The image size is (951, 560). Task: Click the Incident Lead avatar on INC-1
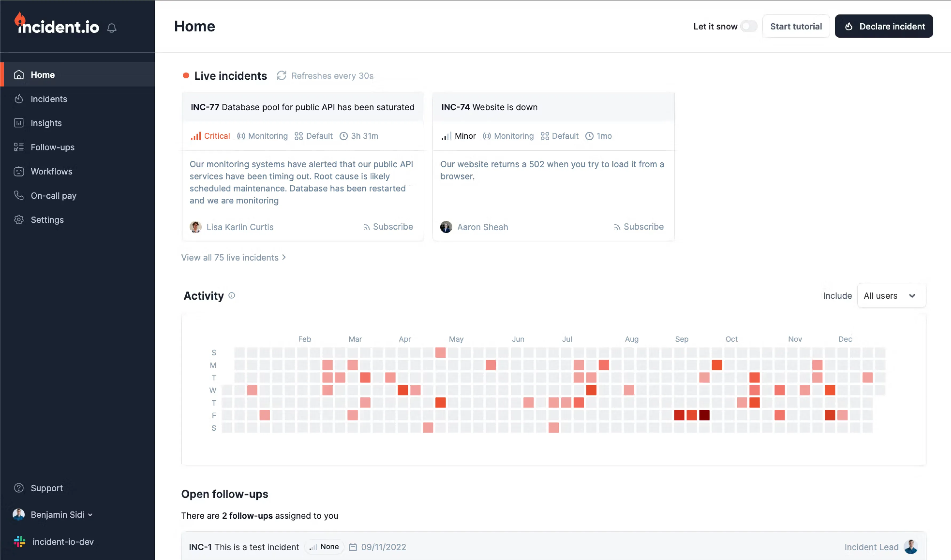pos(910,547)
